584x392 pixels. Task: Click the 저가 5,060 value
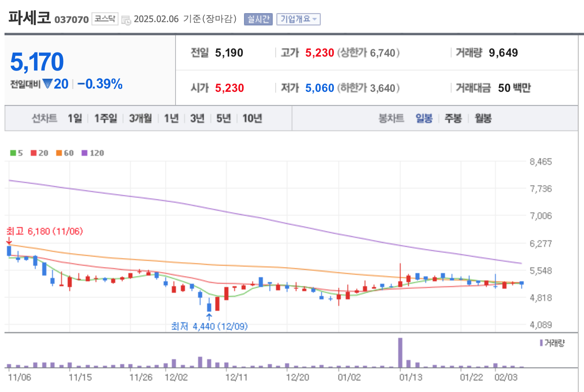click(319, 88)
